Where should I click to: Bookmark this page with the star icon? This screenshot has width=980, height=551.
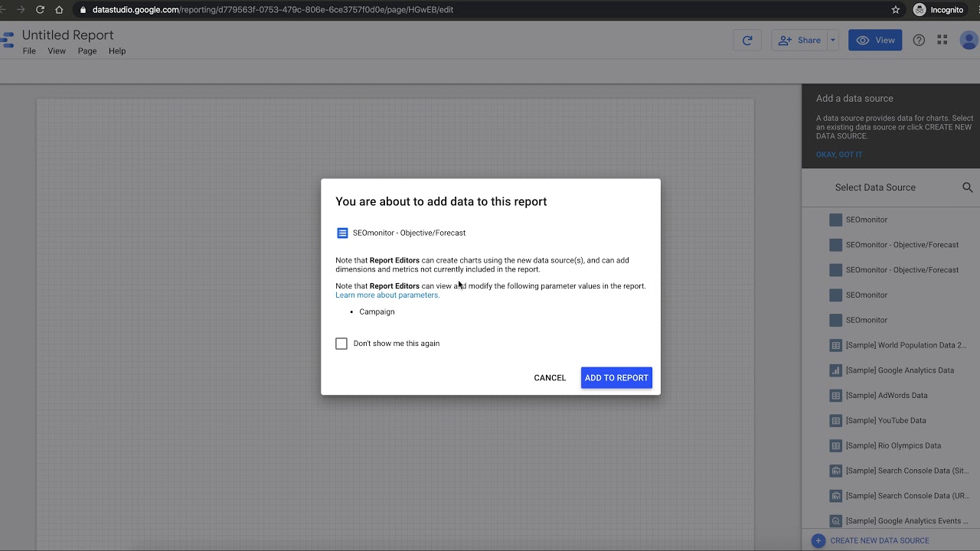pos(896,10)
